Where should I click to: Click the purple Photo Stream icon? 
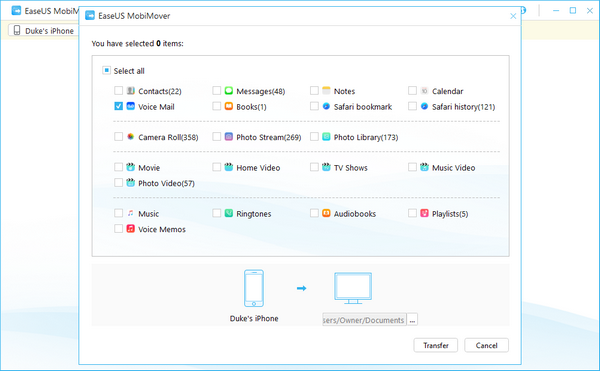click(x=228, y=137)
